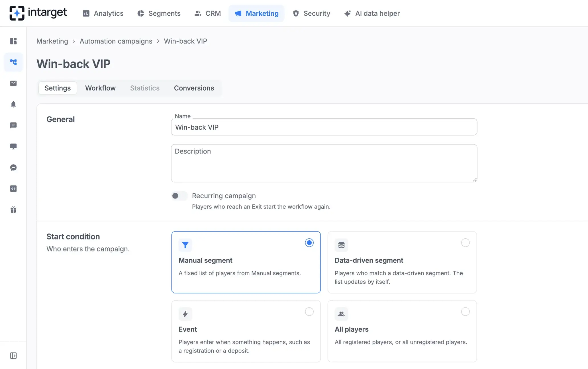
Task: Open the Messenger sidebar icon
Action: pyautogui.click(x=13, y=167)
